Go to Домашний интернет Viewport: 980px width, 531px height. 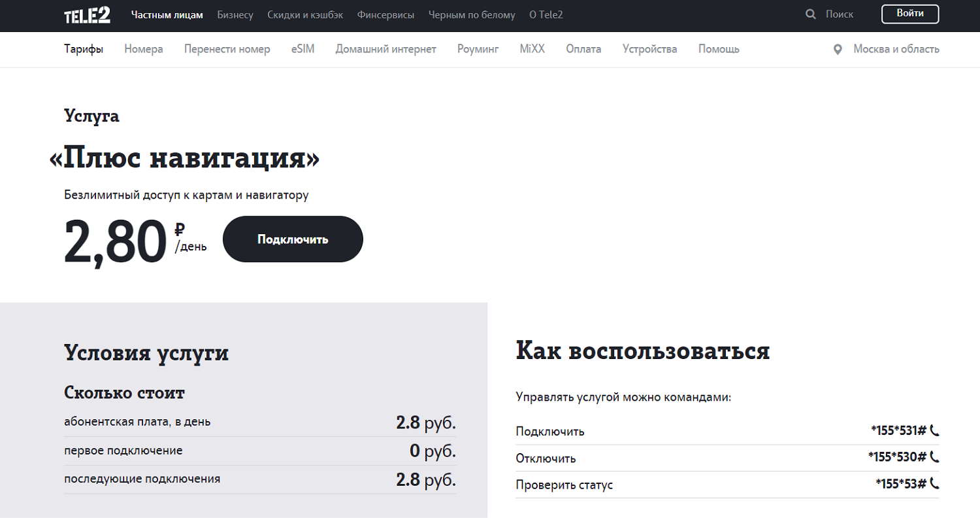click(386, 49)
